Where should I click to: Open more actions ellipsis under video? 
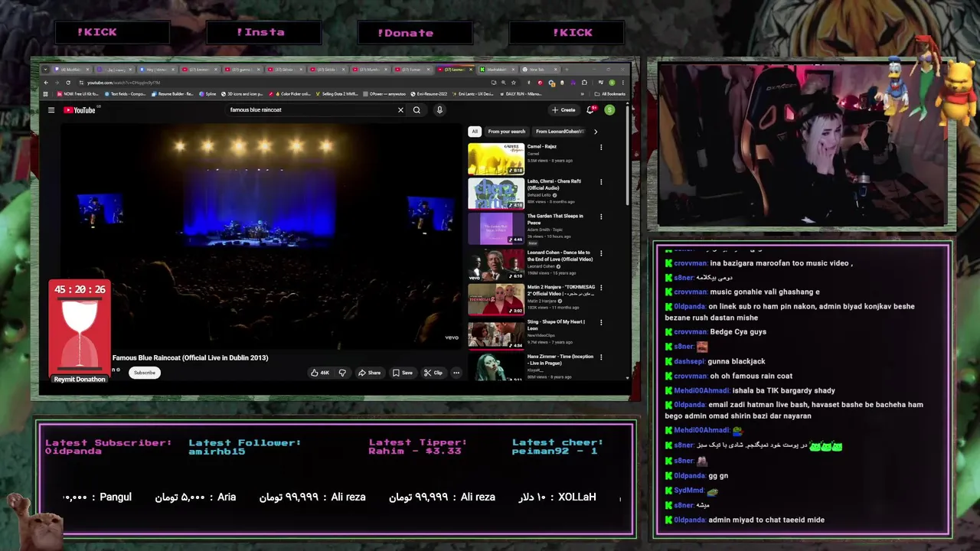pyautogui.click(x=456, y=373)
